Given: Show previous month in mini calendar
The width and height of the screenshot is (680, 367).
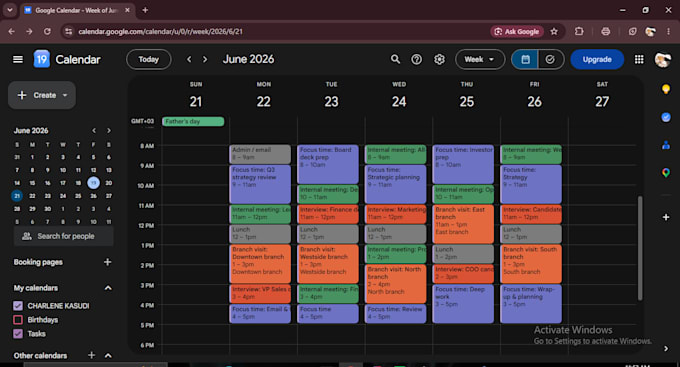Looking at the screenshot, I should click(x=94, y=131).
